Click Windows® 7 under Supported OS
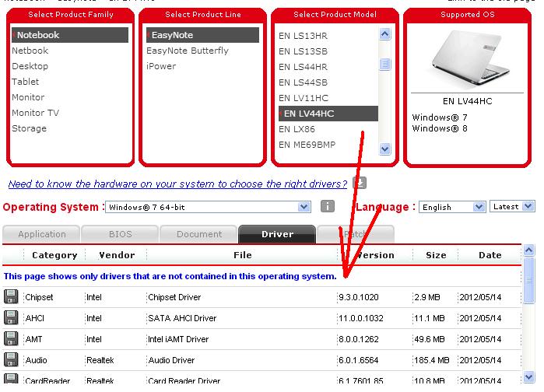 point(440,117)
